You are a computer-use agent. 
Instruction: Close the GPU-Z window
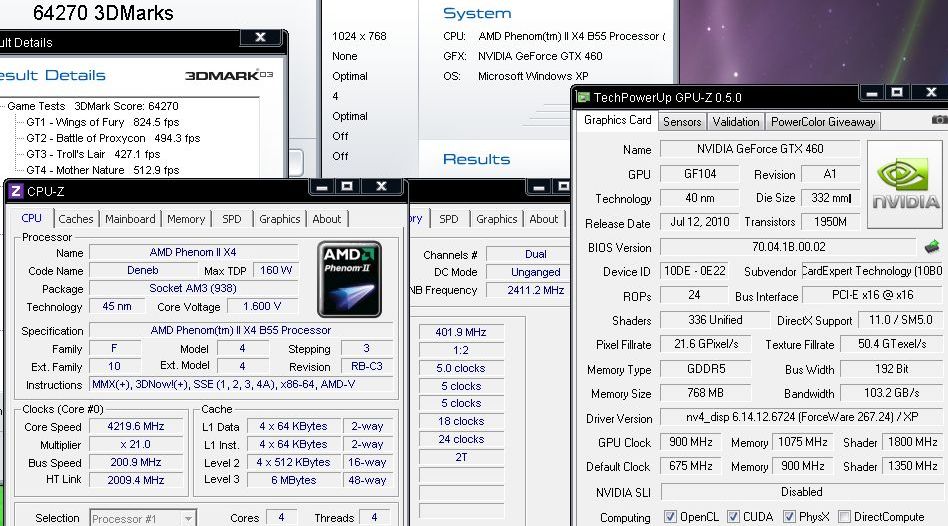(931, 93)
